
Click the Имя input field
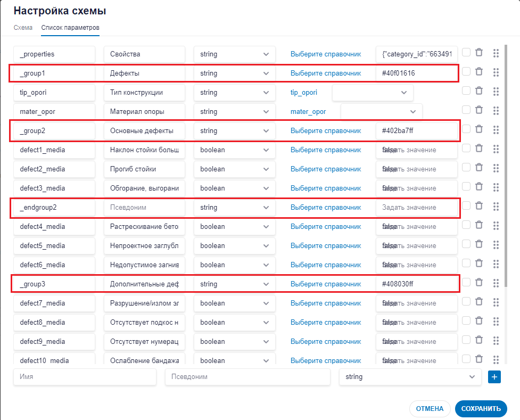[x=85, y=377]
